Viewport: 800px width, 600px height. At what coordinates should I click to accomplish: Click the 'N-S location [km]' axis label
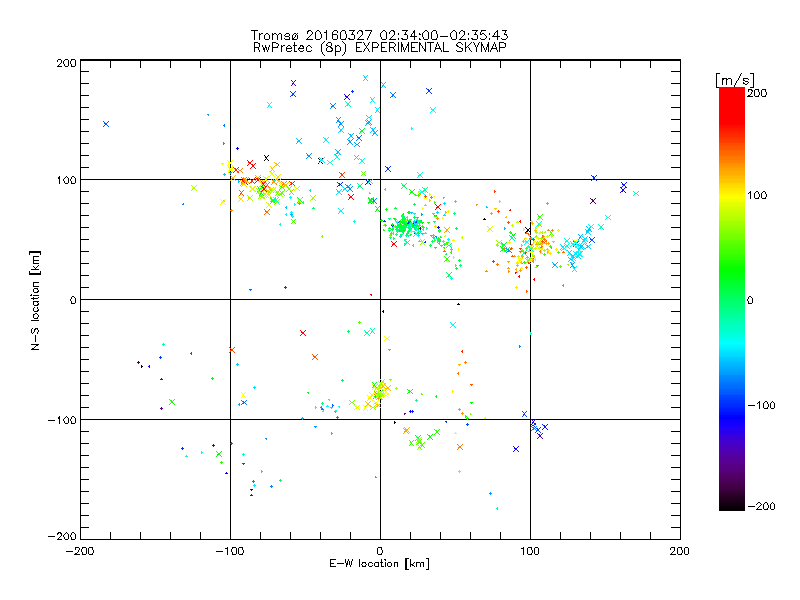[x=35, y=300]
